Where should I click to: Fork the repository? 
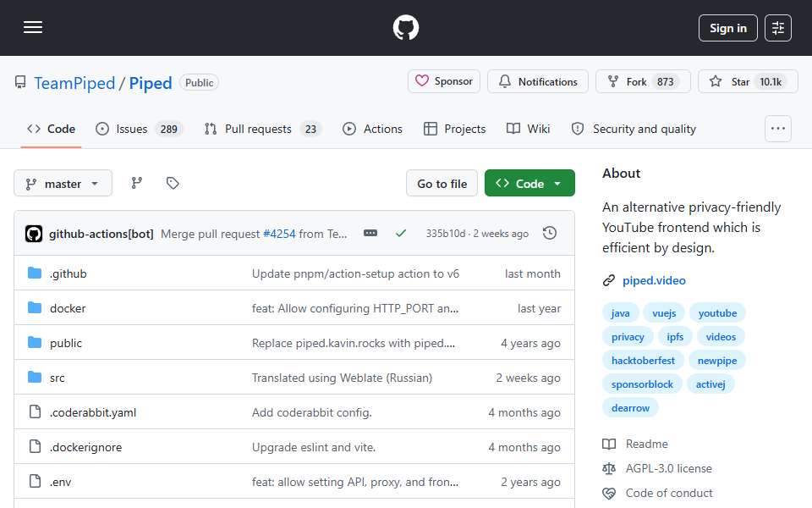coord(643,81)
